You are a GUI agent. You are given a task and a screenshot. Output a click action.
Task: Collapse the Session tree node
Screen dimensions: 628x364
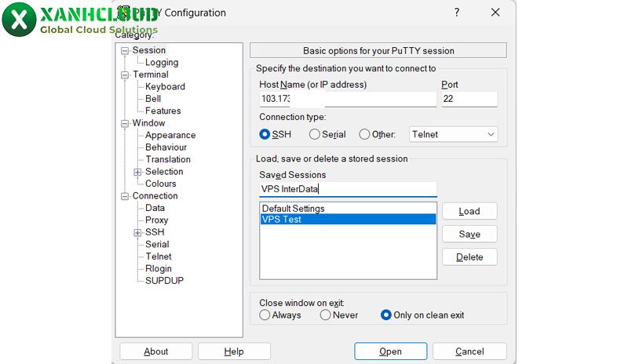[x=125, y=50]
